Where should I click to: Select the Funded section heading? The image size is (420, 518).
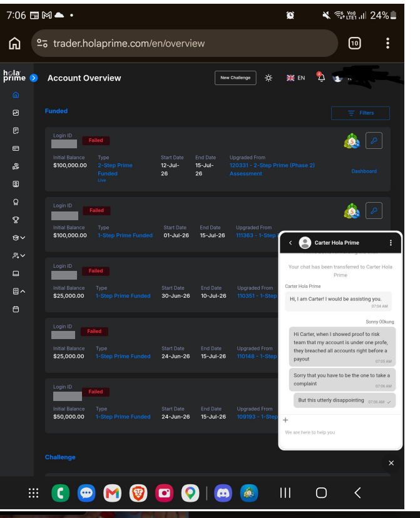tap(56, 111)
